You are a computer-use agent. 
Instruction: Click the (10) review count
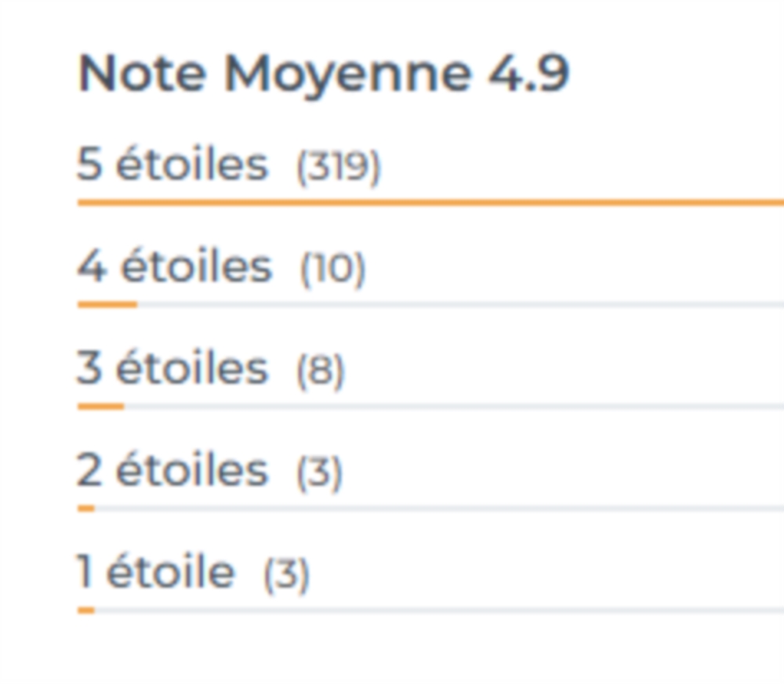tap(333, 269)
